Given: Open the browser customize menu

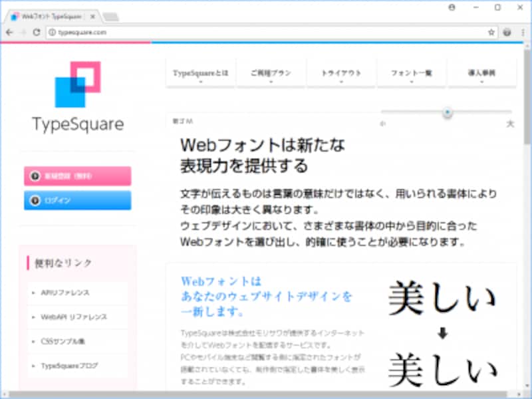Looking at the screenshot, I should 522,31.
